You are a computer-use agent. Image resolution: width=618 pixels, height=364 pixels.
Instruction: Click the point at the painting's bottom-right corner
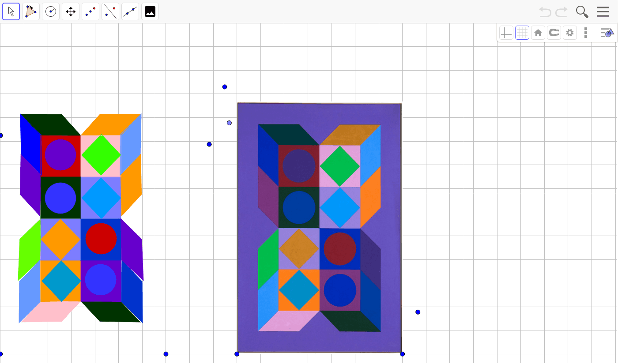(403, 354)
